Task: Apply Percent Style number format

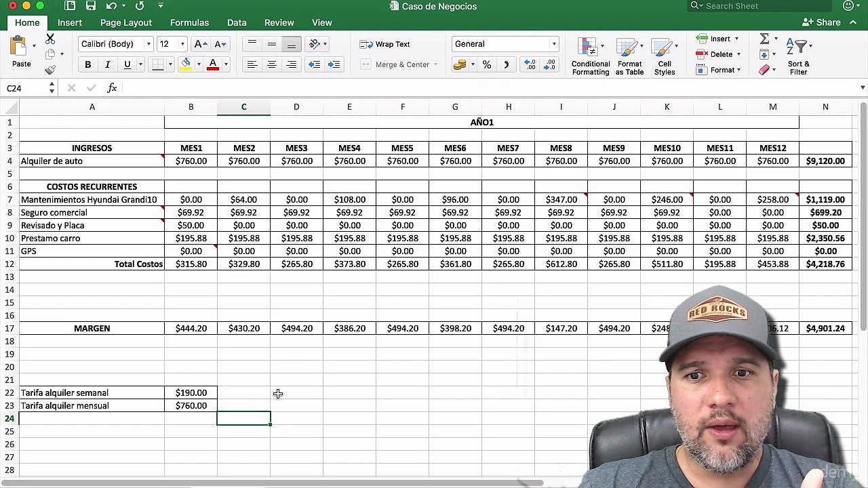Action: [x=486, y=64]
